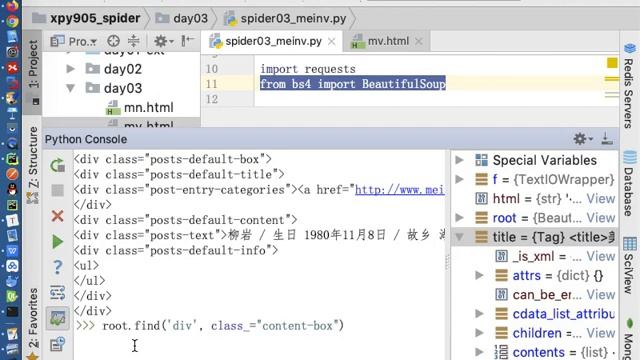This screenshot has height=360, width=640.
Task: Hide the Project tool window icon
Action: tap(187, 41)
